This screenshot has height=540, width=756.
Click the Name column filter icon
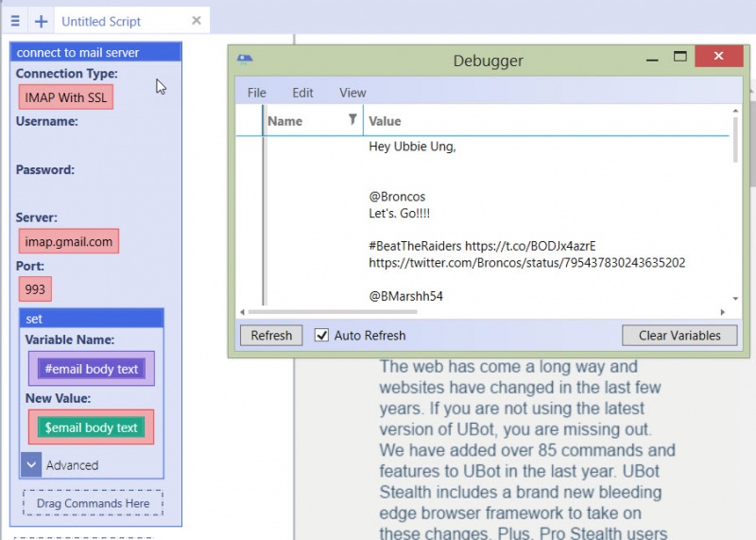point(352,119)
